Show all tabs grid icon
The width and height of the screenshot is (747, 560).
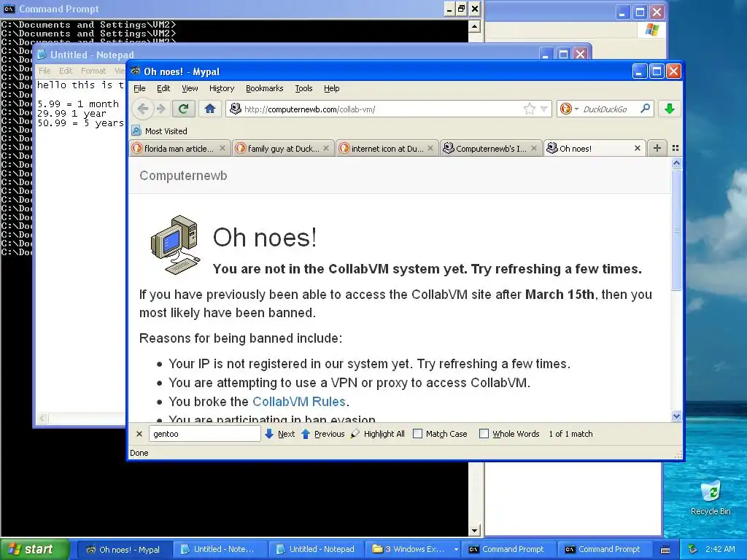(675, 148)
